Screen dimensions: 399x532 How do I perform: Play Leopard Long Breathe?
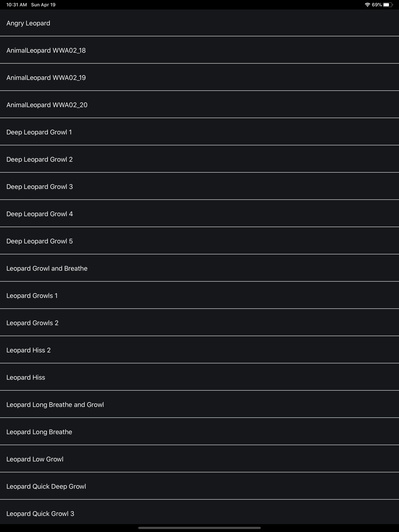tap(199, 432)
